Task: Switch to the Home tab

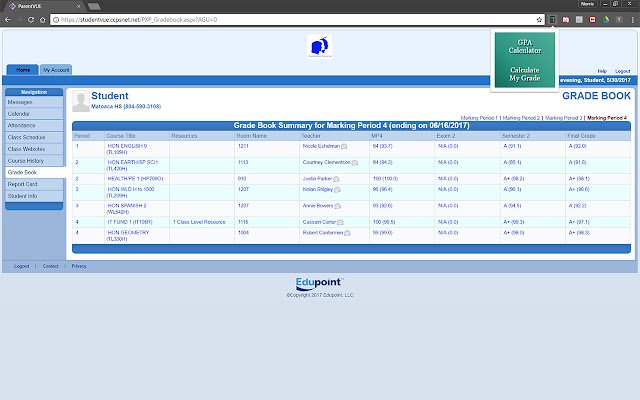Action: tap(23, 70)
